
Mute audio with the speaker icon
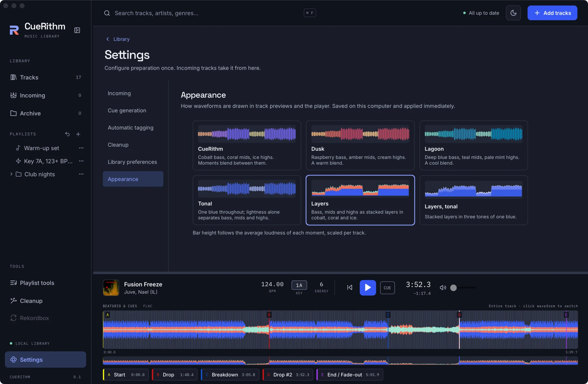tap(443, 288)
